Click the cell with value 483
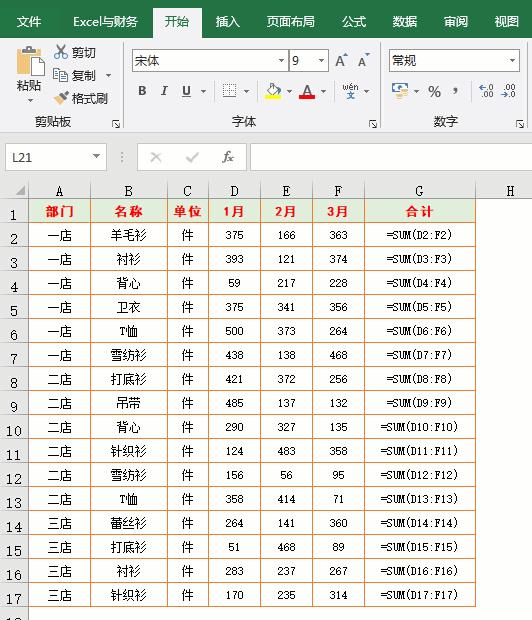The height and width of the screenshot is (620, 532). point(286,451)
